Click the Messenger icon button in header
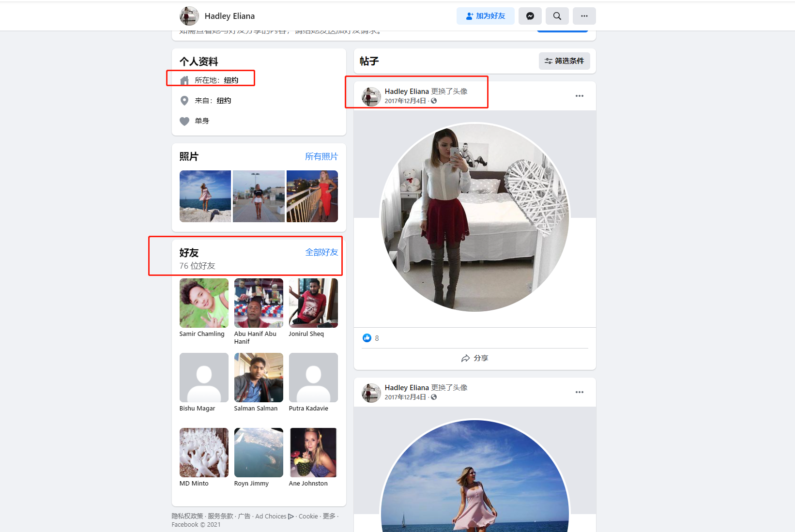 pyautogui.click(x=530, y=16)
